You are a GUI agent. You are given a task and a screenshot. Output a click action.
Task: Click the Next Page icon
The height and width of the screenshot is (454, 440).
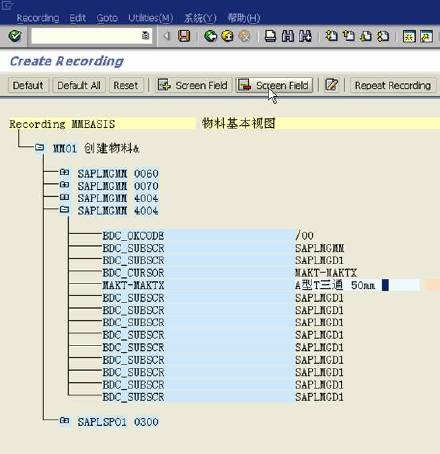pyautogui.click(x=366, y=36)
